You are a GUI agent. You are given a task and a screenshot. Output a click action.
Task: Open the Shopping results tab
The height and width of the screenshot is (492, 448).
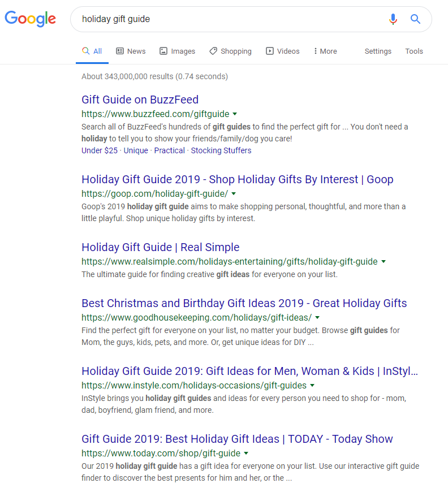[230, 51]
